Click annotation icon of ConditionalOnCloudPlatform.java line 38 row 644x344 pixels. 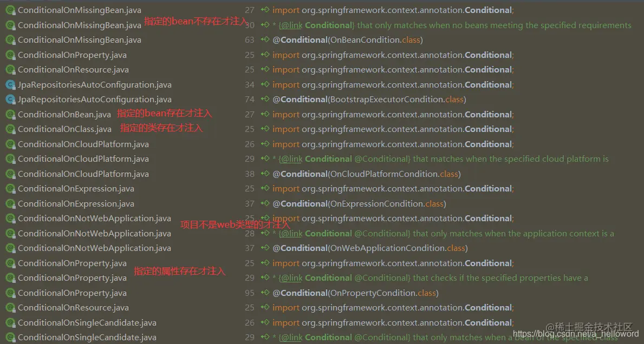click(11, 174)
